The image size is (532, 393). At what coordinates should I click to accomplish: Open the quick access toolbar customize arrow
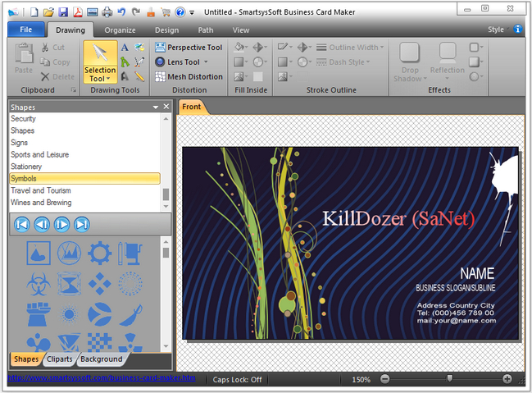tap(192, 12)
